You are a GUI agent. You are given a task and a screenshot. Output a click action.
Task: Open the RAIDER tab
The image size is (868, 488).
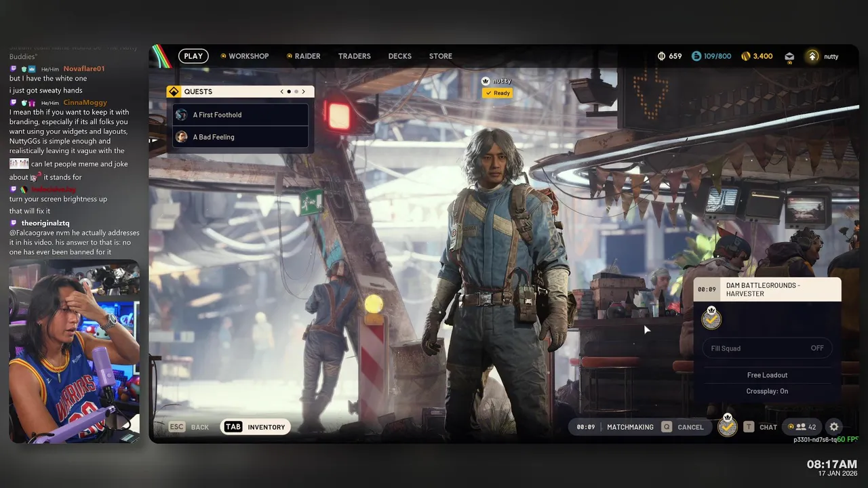tap(303, 56)
